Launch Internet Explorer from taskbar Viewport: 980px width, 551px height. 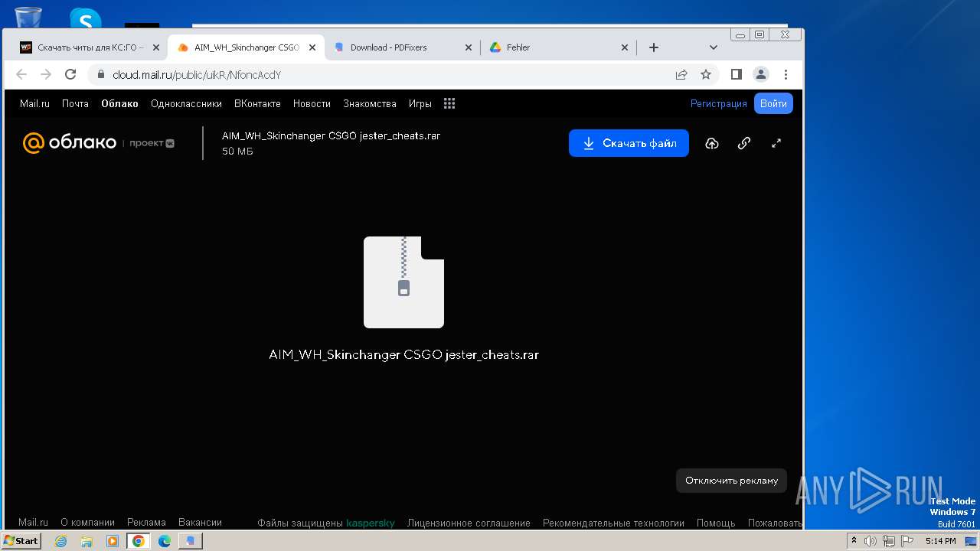(x=60, y=541)
